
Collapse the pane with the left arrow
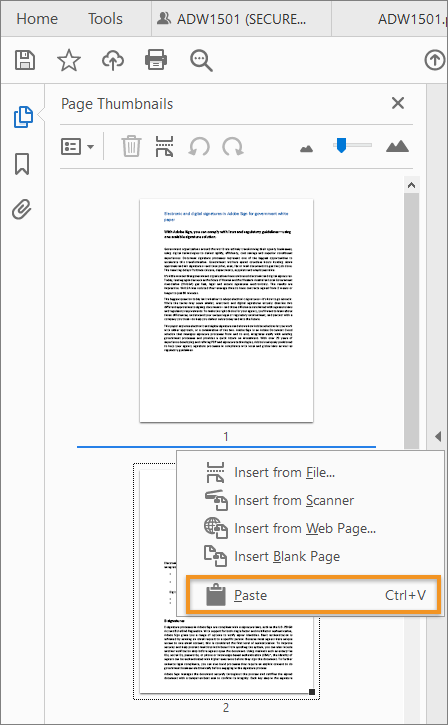[438, 436]
